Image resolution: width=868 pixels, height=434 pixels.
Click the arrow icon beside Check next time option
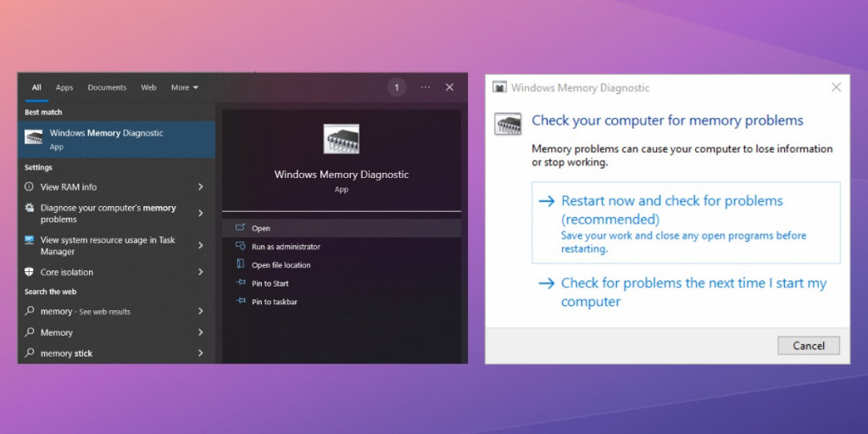(547, 283)
